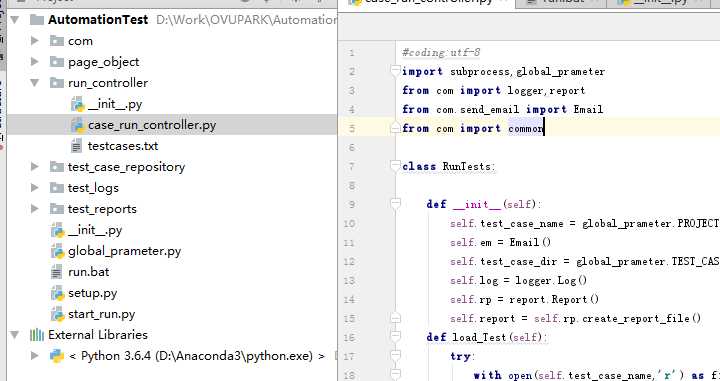The height and width of the screenshot is (381, 720).
Task: Click the test_case_repository folder icon
Action: pos(56,167)
